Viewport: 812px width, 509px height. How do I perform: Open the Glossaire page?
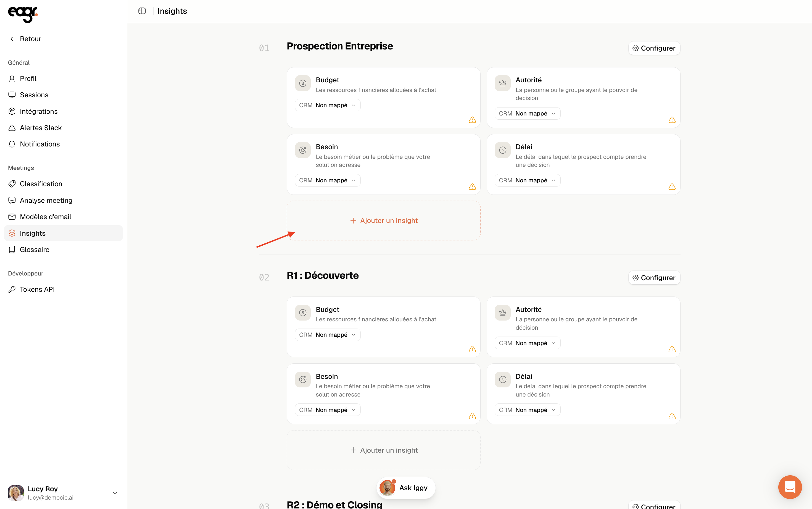[63, 250]
